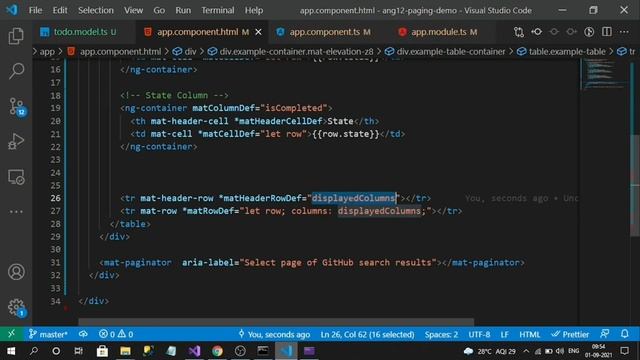The height and width of the screenshot is (360, 640).
Task: Click the vertical editor scrollbar
Action: pyautogui.click(x=635, y=185)
